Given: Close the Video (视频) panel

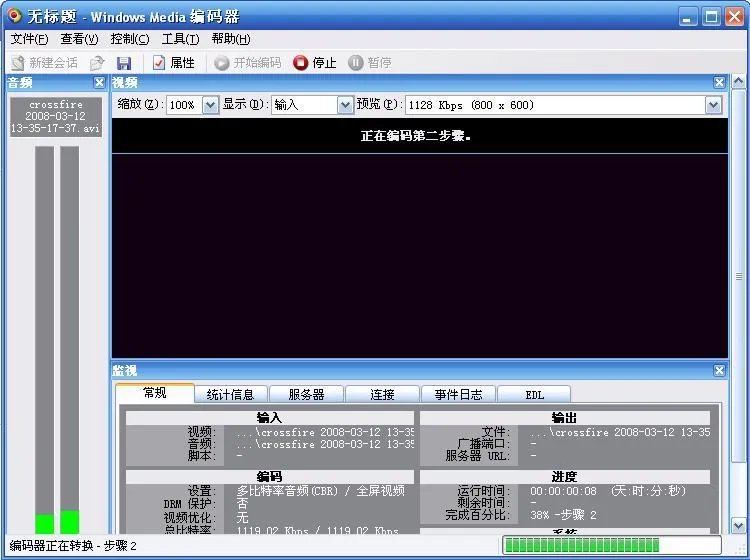Looking at the screenshot, I should [719, 83].
